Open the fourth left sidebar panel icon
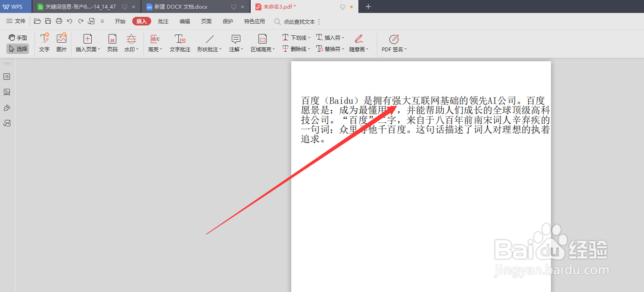This screenshot has height=292, width=644. [x=7, y=123]
